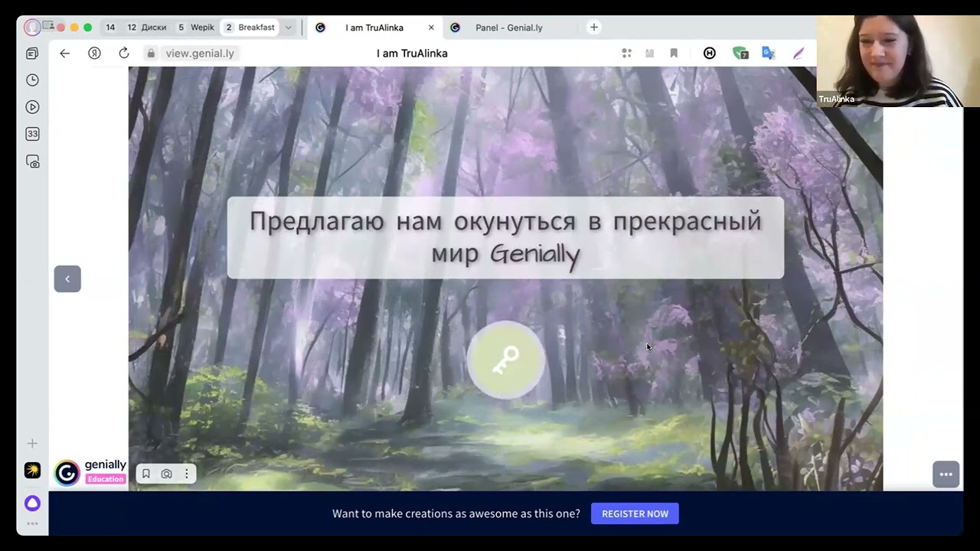Add sidebar item with plus icon

(32, 443)
